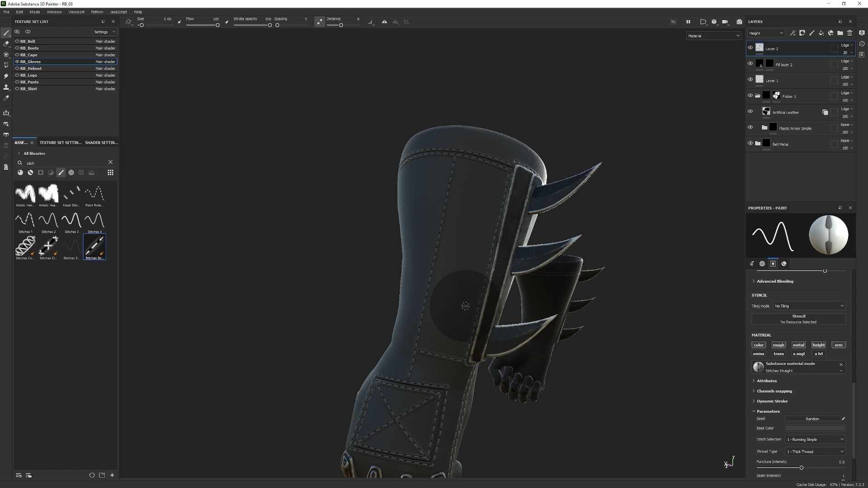Pause the engine rendering with pause icon
The width and height of the screenshot is (868, 488).
688,22
